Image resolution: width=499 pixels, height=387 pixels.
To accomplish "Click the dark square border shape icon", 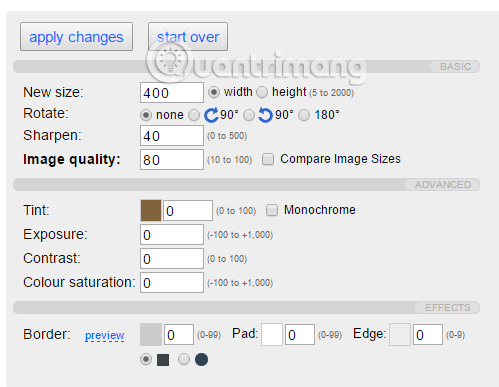I will pos(163,360).
